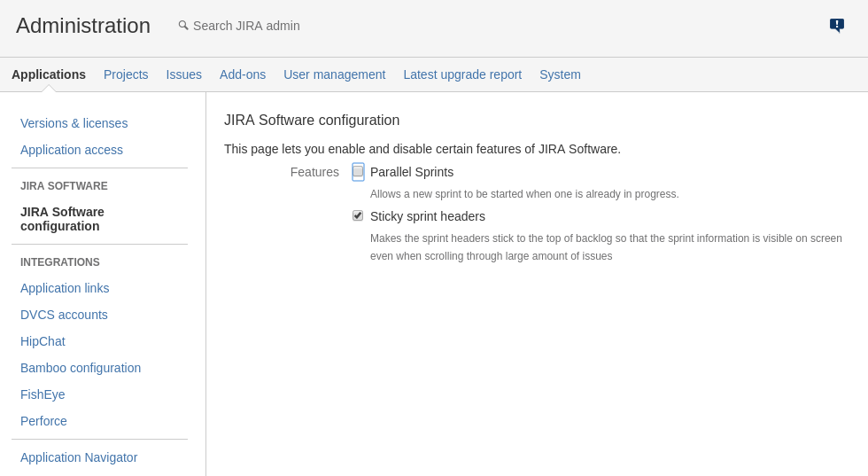Click the JIRA SOFTWARE sidebar section heading

coord(64,186)
